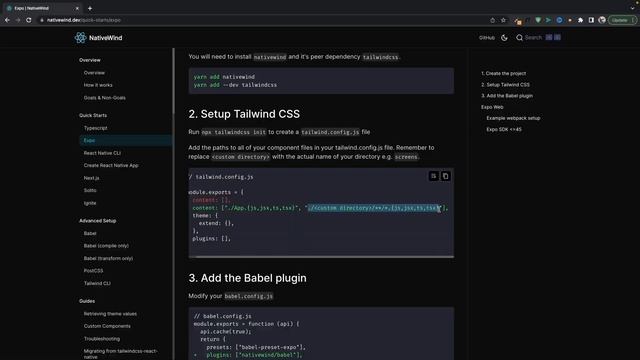Select Typescript under Quick Starts
The image size is (640, 360).
click(96, 128)
